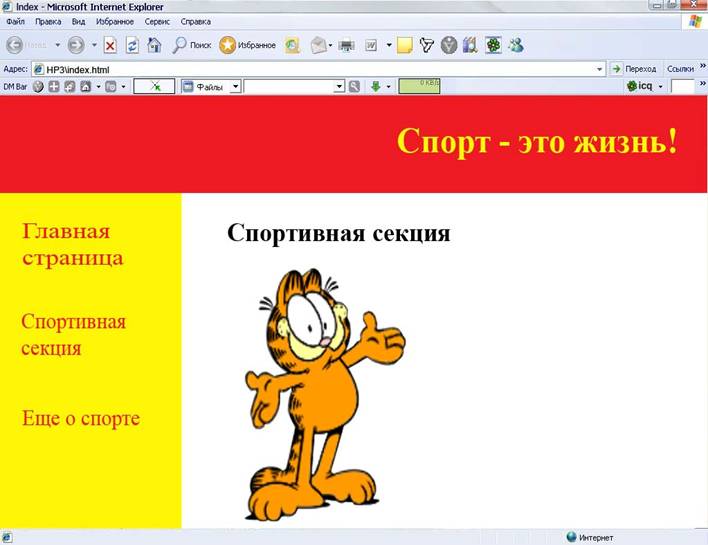Follow the Еще о спорте link
Screen dimensions: 708x545
click(81, 418)
